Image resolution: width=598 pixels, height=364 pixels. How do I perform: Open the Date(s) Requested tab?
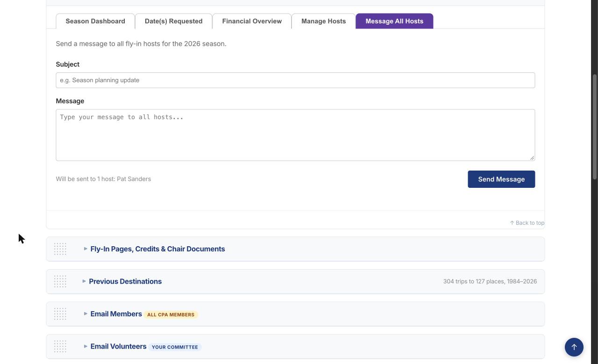click(x=174, y=21)
